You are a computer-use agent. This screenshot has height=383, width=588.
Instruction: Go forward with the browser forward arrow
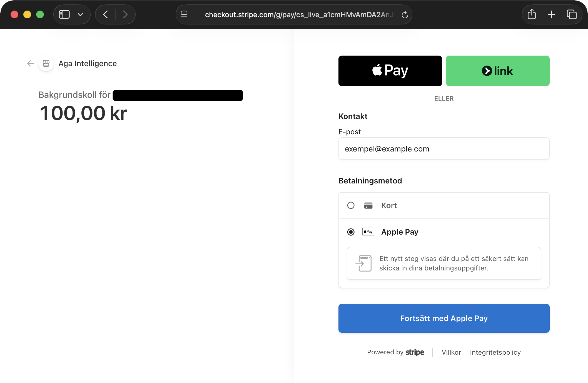[125, 14]
